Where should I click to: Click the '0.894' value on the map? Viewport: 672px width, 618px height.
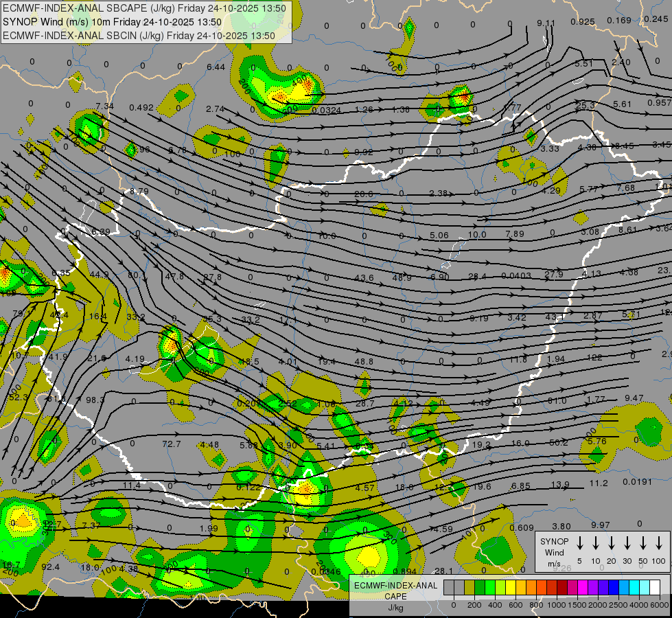(x=404, y=571)
